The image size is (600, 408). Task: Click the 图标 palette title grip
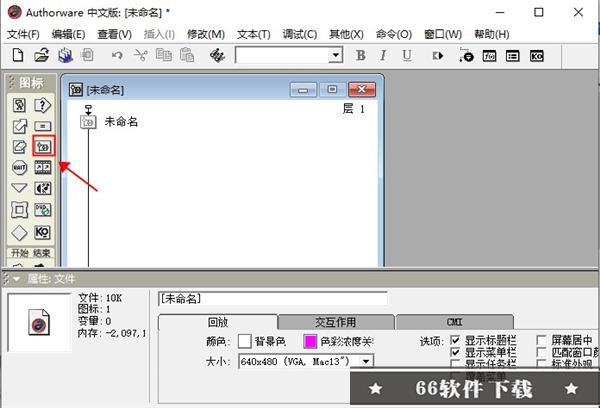11,82
